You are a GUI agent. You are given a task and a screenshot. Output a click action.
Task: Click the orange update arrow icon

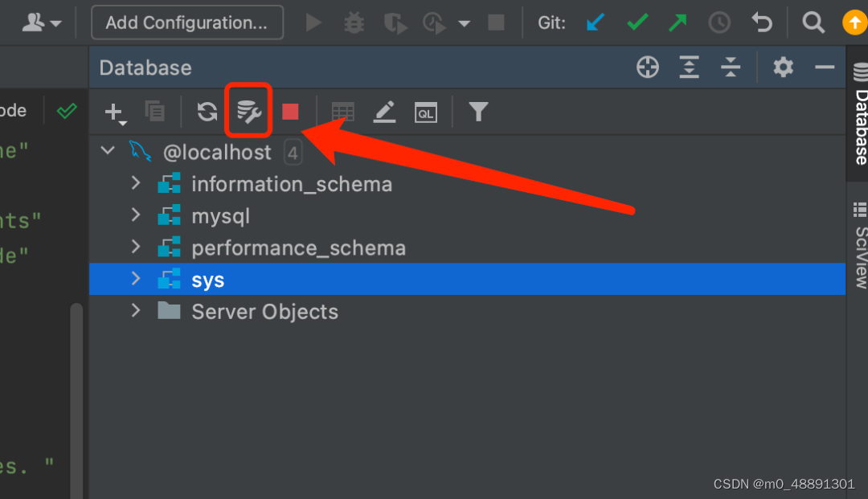tap(854, 22)
